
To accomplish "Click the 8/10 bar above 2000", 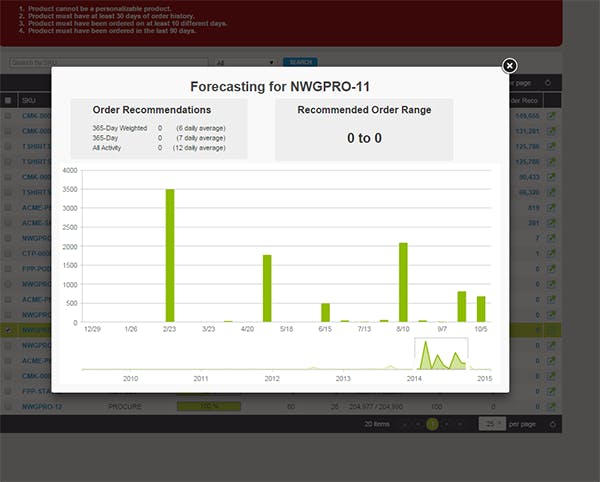I will (403, 282).
